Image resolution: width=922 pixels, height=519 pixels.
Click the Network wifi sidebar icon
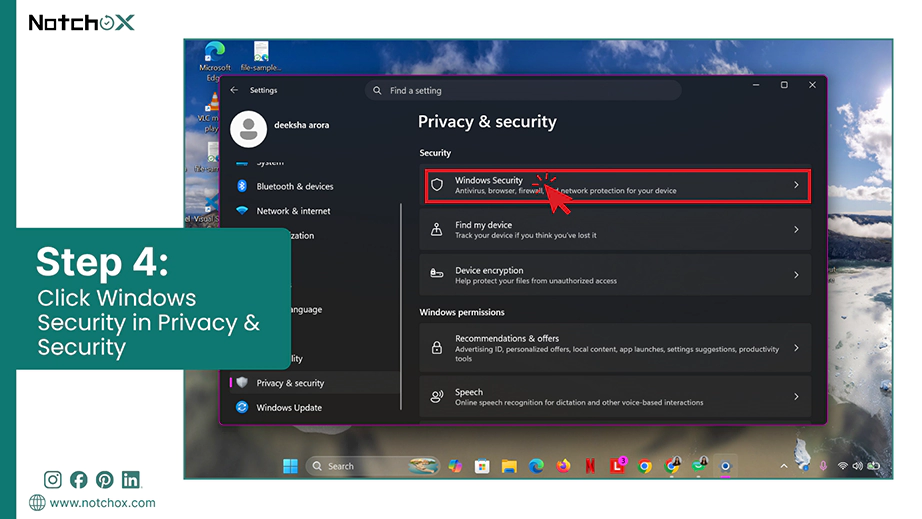pos(242,210)
